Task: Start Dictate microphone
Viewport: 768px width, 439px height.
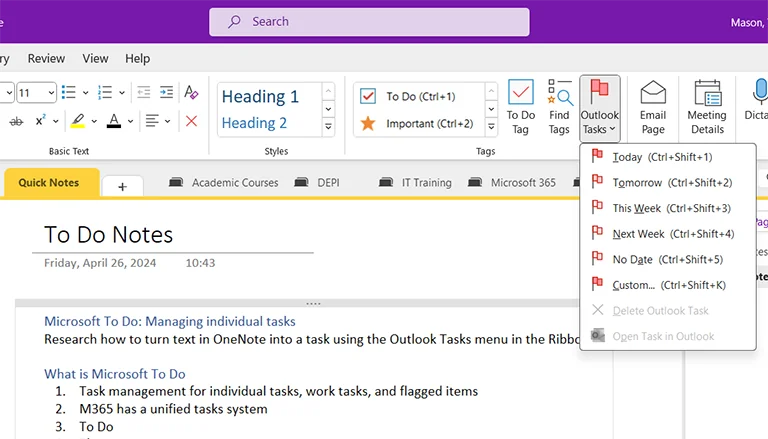Action: (x=756, y=100)
